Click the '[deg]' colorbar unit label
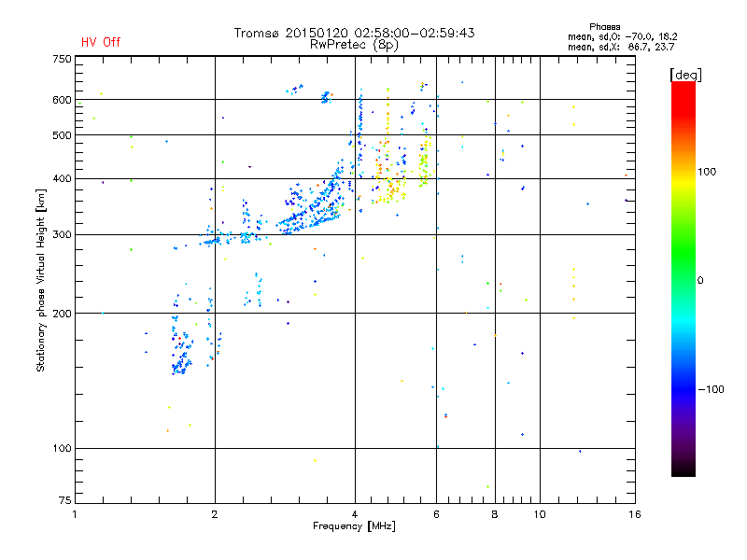Viewport: 747px width, 560px height. [685, 75]
